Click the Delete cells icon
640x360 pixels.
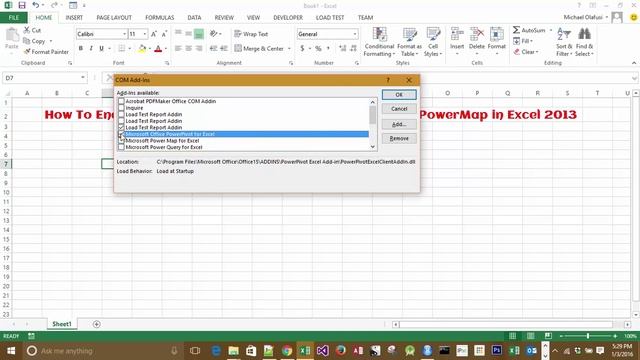coord(477,34)
